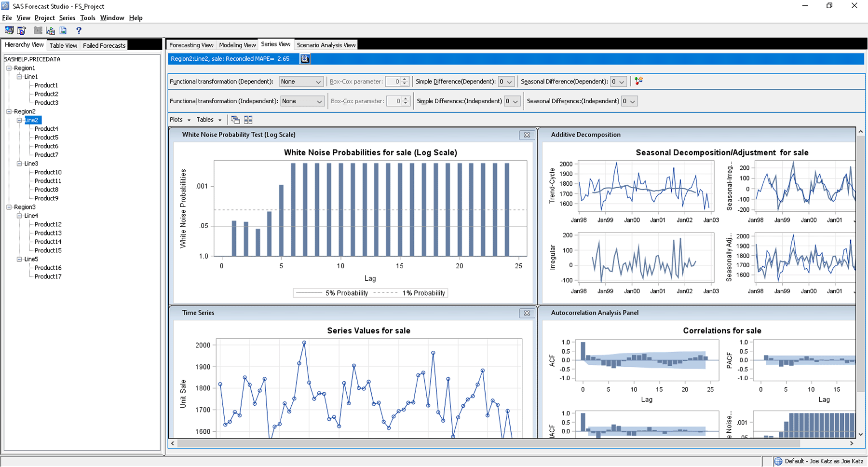
Task: Click the colorful icon after Seasonal Difference(Dependent)
Action: pos(638,81)
